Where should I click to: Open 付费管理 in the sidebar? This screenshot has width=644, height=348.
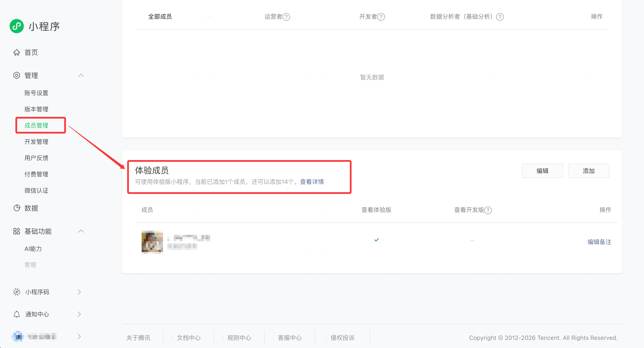pyautogui.click(x=36, y=174)
